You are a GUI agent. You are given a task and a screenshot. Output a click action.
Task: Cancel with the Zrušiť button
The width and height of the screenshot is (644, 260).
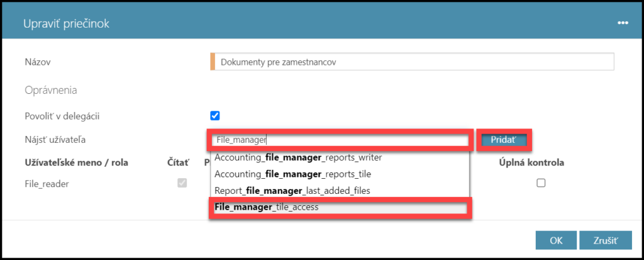coord(605,240)
